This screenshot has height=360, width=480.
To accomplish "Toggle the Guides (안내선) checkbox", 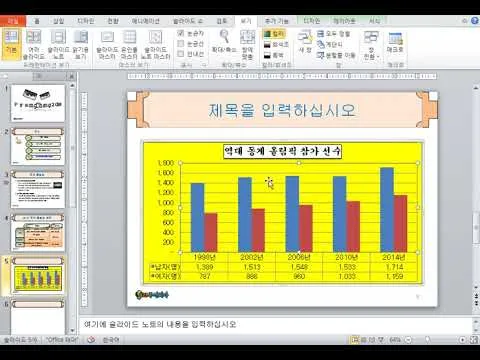I will (191, 54).
